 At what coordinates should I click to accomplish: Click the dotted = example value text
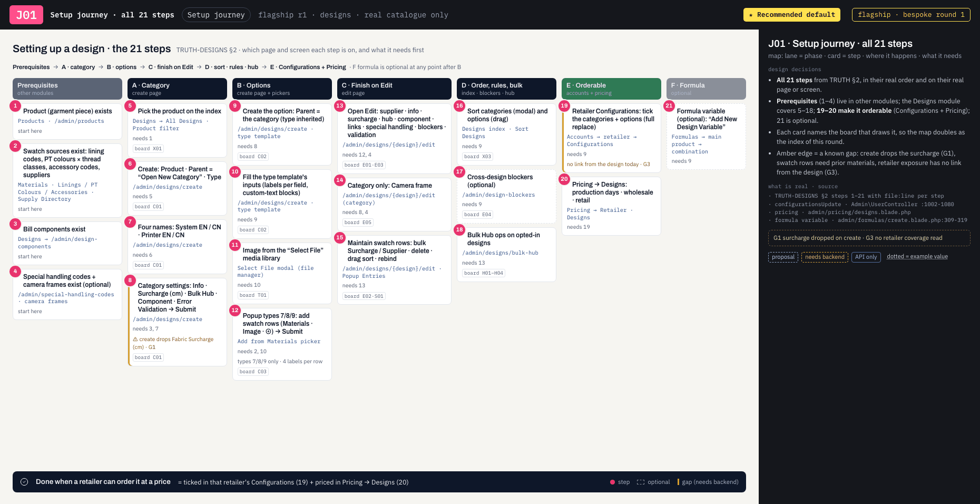917,257
